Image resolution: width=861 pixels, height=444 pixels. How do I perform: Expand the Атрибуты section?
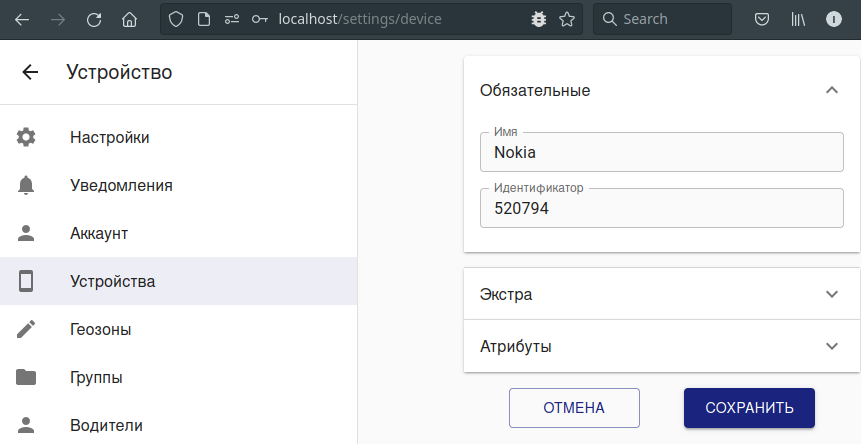pos(831,346)
